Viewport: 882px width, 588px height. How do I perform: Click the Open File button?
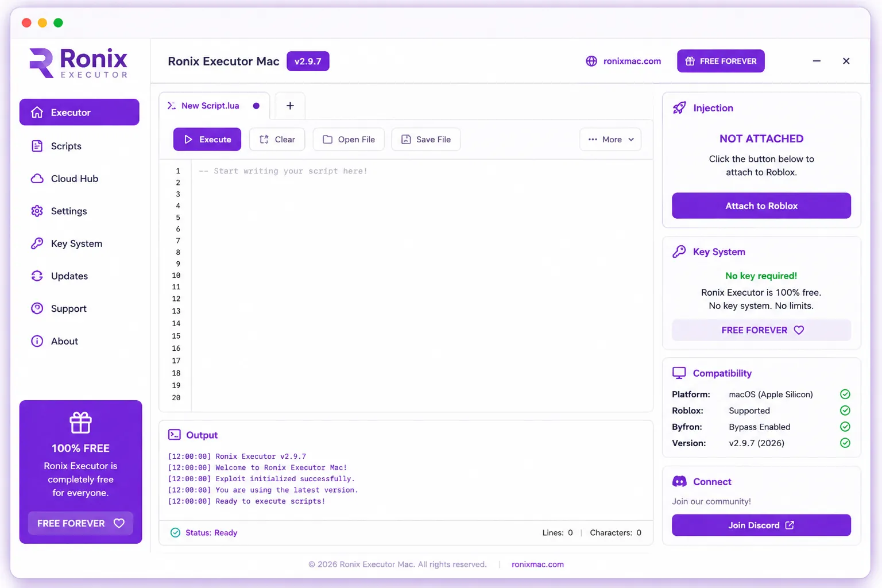tap(349, 140)
